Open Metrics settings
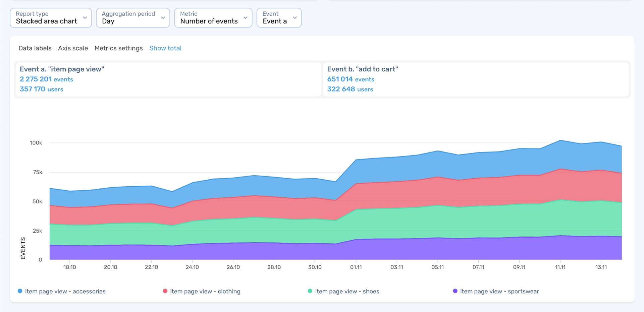 point(118,48)
